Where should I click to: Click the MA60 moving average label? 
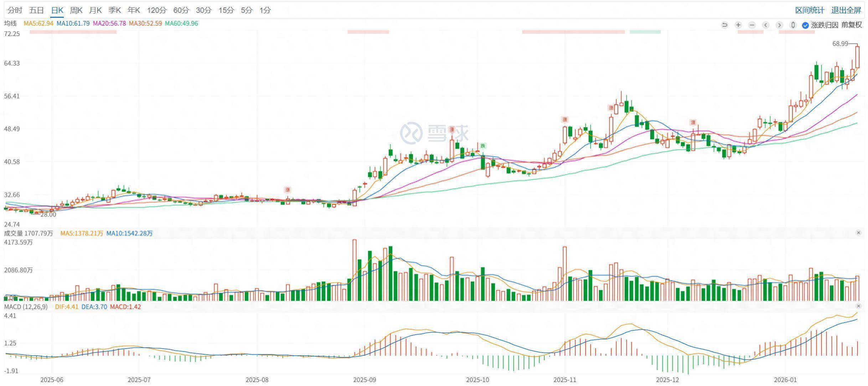(x=181, y=24)
